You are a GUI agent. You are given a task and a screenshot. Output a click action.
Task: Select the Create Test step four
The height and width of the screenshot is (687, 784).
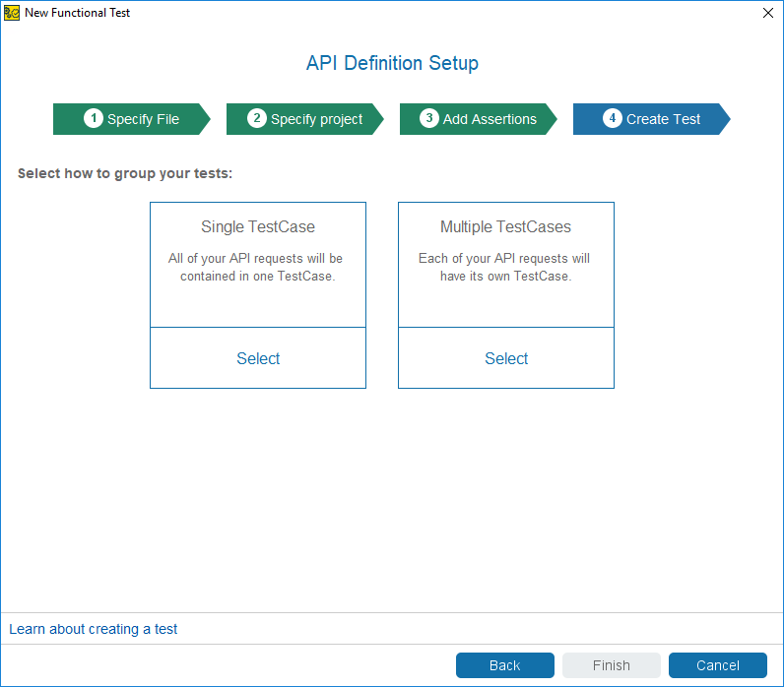click(x=651, y=119)
